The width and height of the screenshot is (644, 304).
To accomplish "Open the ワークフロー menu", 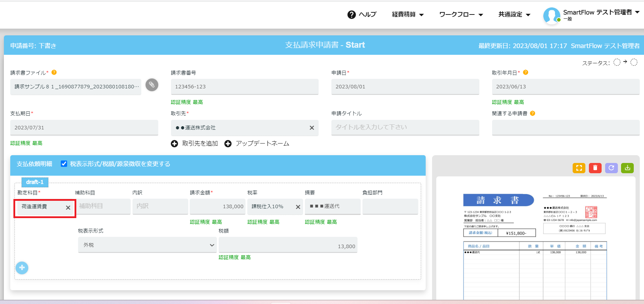I will 461,14.
